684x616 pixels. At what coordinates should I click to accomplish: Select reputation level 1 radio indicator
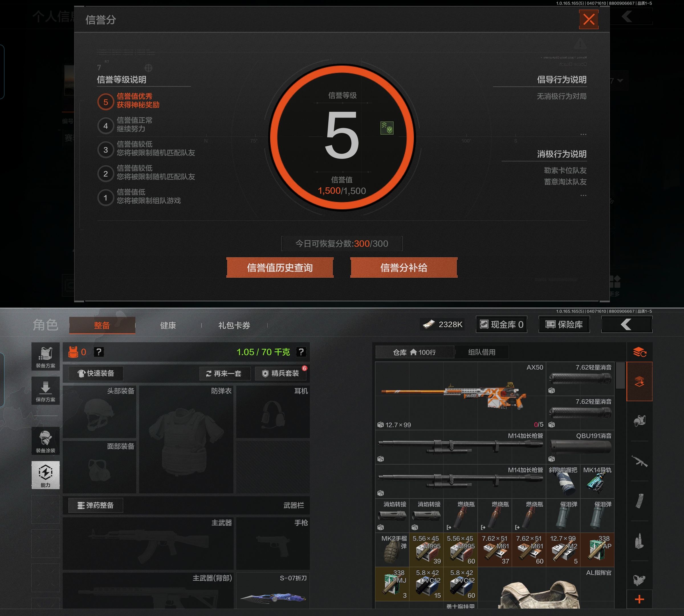pyautogui.click(x=105, y=198)
